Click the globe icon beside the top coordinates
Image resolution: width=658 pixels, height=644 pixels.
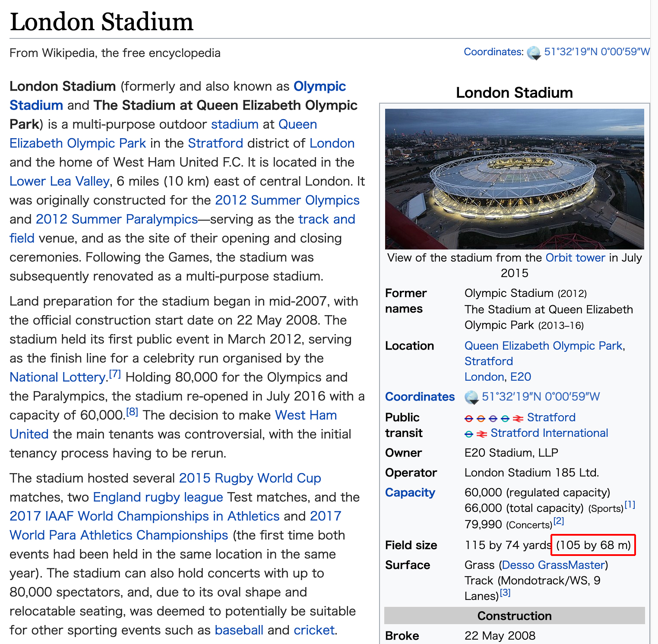click(534, 53)
